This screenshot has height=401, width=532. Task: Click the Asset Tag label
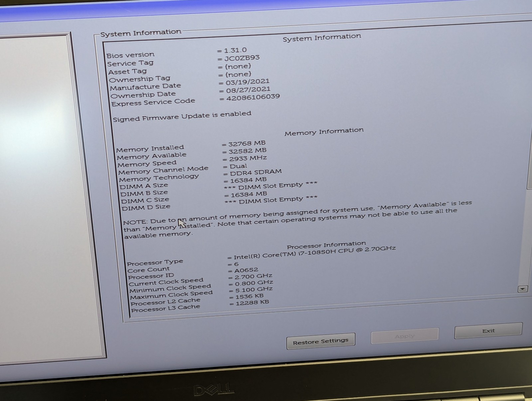(x=127, y=72)
